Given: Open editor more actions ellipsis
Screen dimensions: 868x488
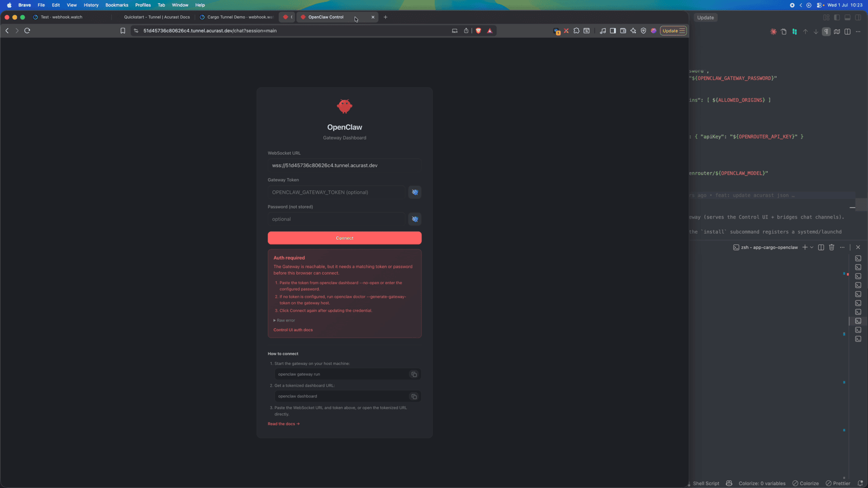Looking at the screenshot, I should coord(858,31).
